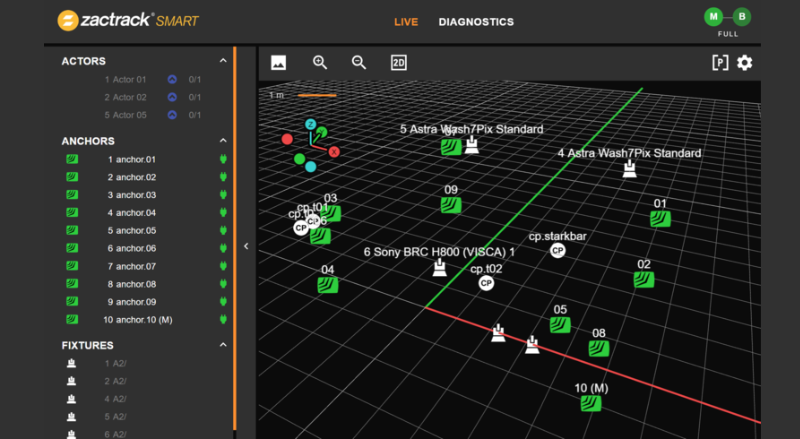
Task: Click the [P] preset icon
Action: 720,63
